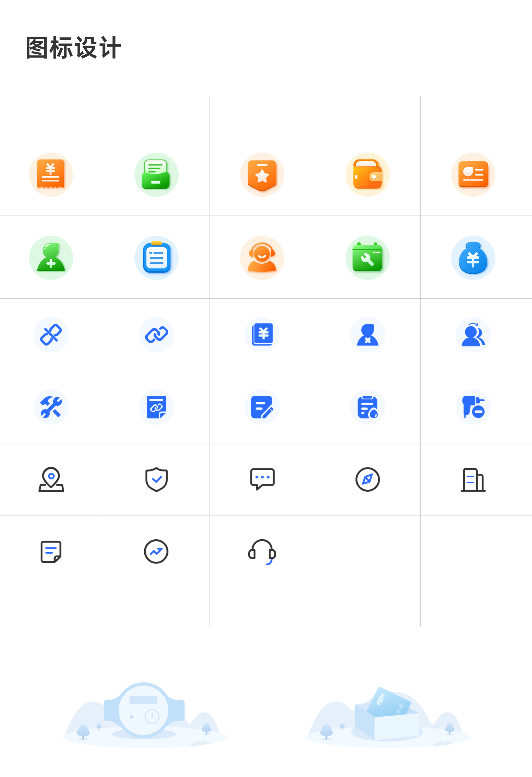Open the orange wallet icon
The image size is (532, 777).
pos(368,174)
